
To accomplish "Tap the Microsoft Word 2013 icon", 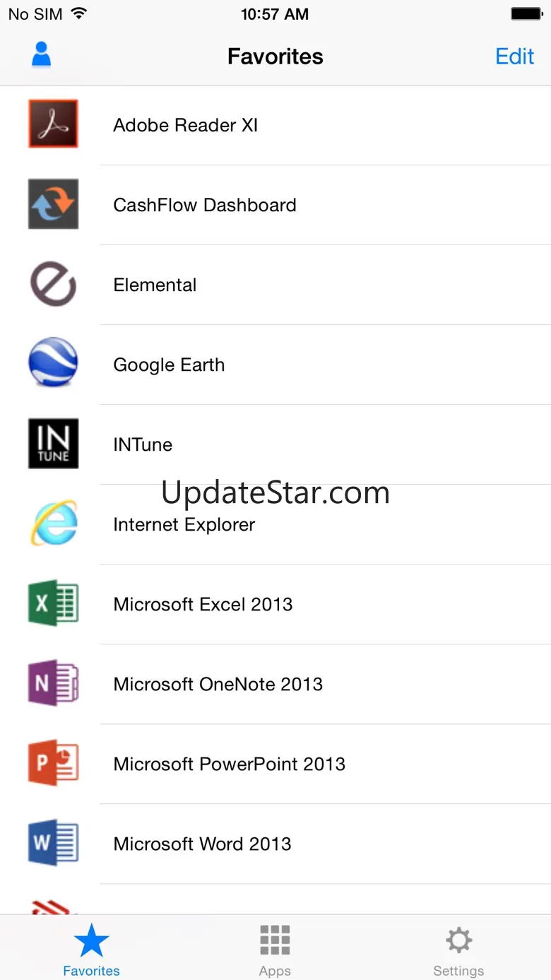I will (53, 843).
